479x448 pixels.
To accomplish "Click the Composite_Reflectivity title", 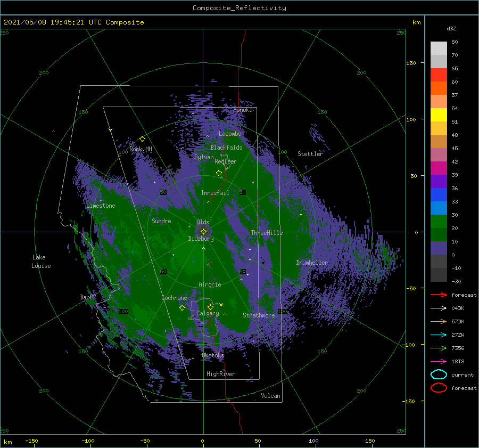I will (x=240, y=8).
